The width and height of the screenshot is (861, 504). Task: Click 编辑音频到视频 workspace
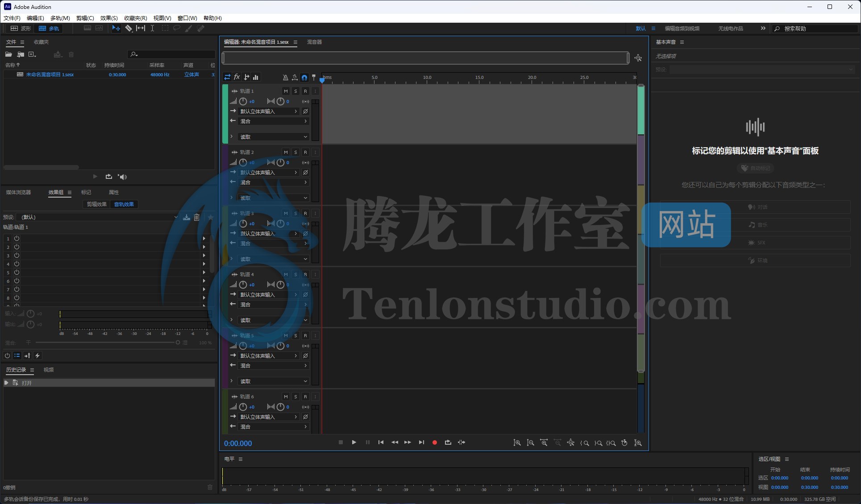(x=682, y=29)
